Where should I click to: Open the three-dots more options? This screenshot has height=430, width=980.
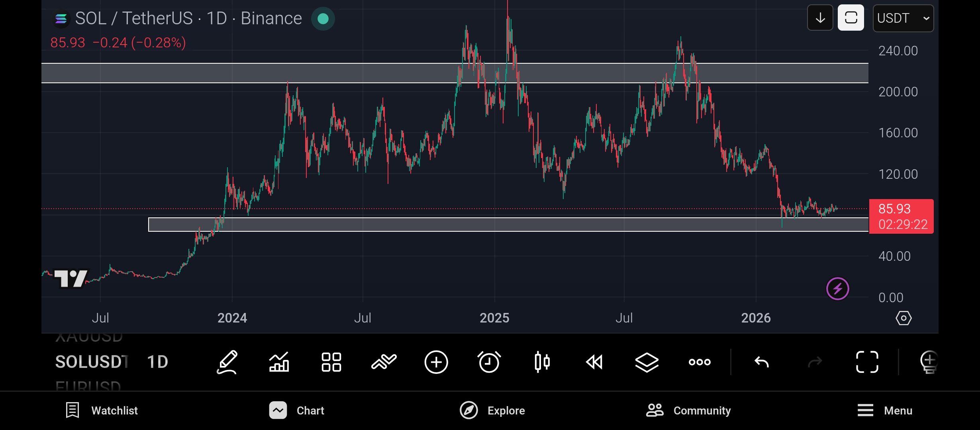(700, 362)
